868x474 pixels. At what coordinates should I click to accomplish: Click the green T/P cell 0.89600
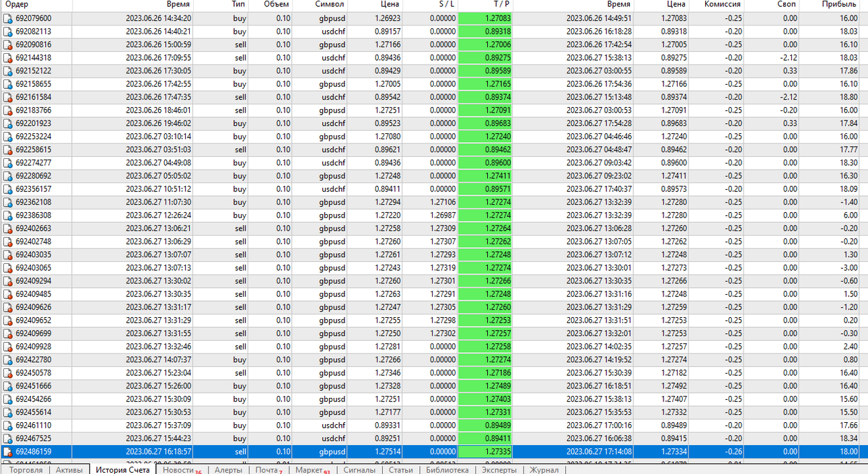(x=485, y=163)
